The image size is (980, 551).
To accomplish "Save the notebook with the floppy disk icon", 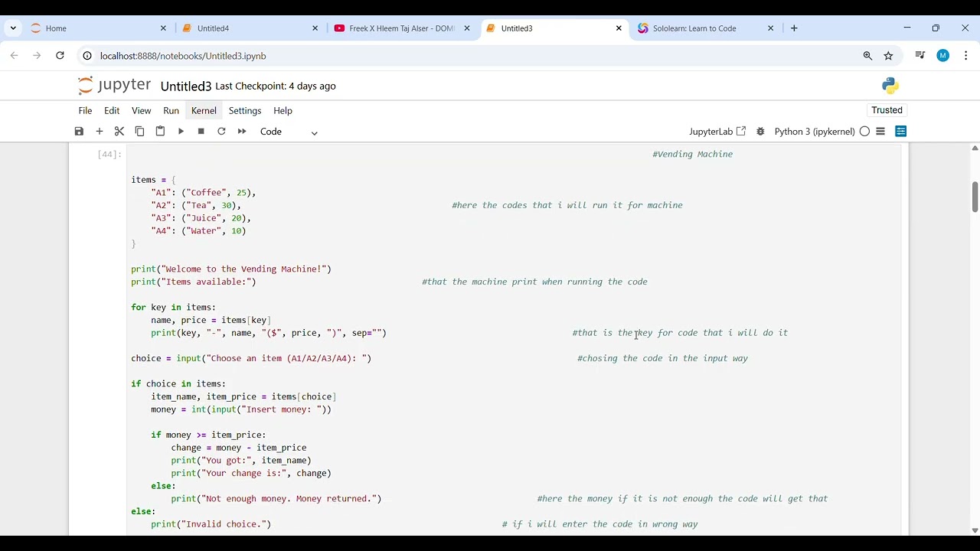I will 79,132.
